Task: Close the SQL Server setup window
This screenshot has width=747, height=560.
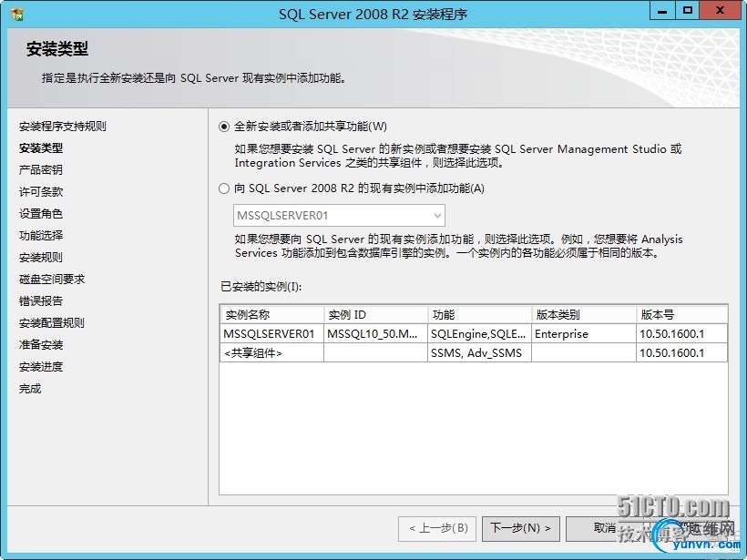Action: [720, 12]
